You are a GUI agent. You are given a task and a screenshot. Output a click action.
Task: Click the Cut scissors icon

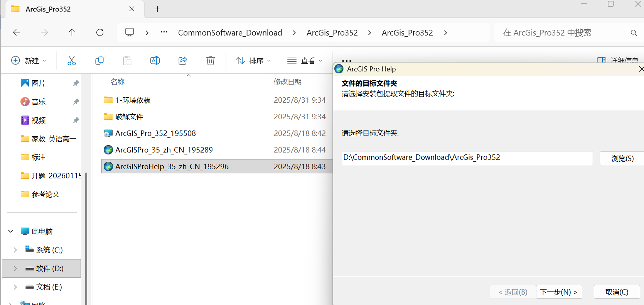tap(72, 61)
